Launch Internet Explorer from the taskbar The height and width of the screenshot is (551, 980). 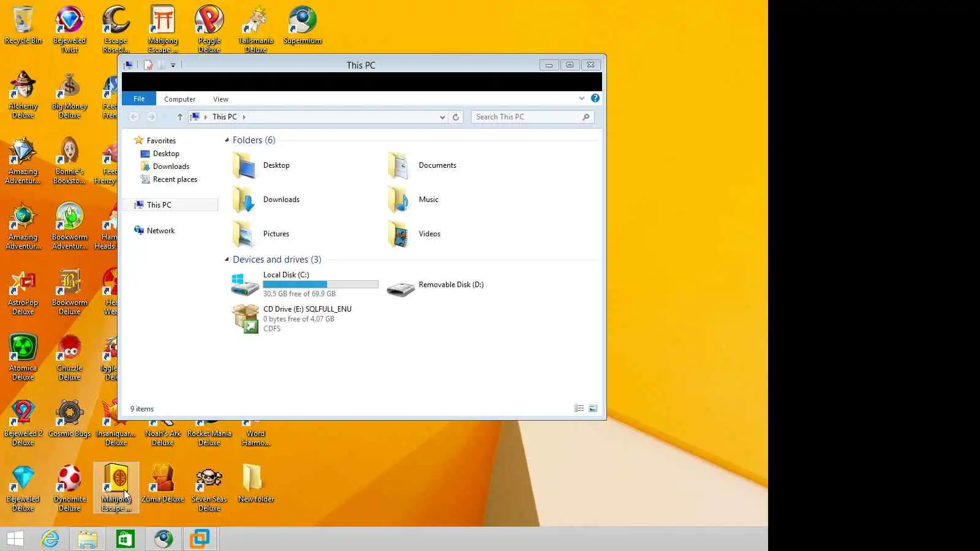coord(50,539)
